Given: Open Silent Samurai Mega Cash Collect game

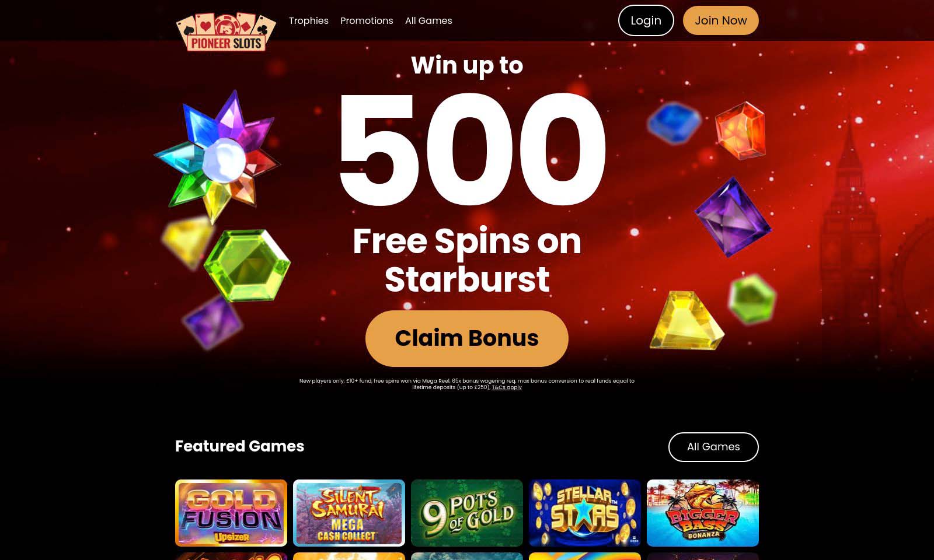Looking at the screenshot, I should pyautogui.click(x=349, y=513).
